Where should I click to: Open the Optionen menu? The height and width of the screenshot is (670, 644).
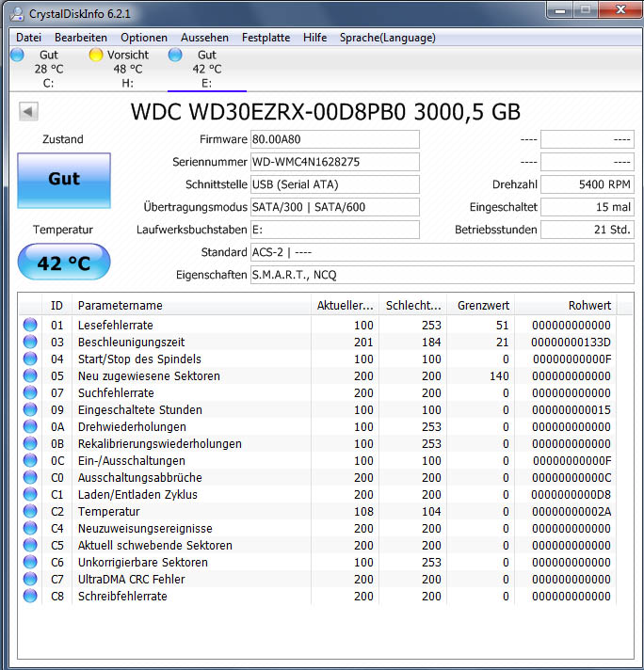coord(144,38)
